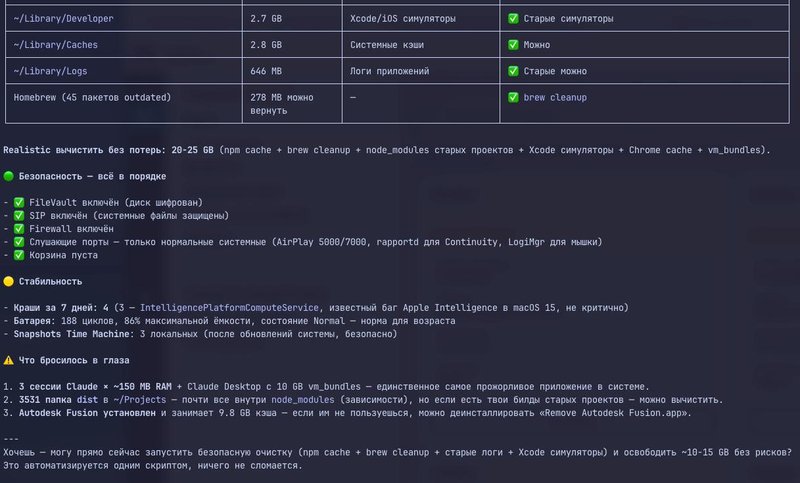Click the green checkmark beside 'Старые можно'
Image resolution: width=800 pixels, height=483 pixels.
[x=513, y=71]
